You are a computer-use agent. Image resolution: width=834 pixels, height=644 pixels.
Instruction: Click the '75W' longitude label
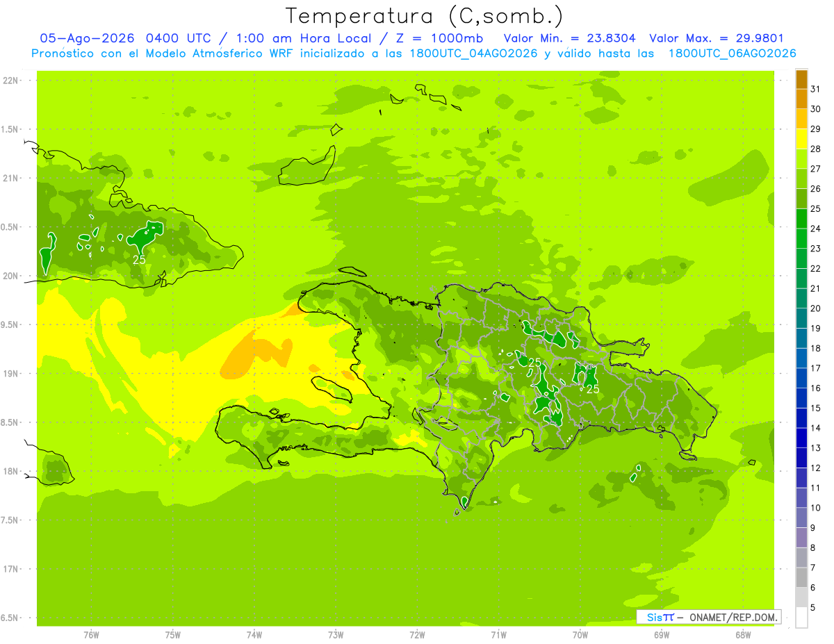pos(173,635)
